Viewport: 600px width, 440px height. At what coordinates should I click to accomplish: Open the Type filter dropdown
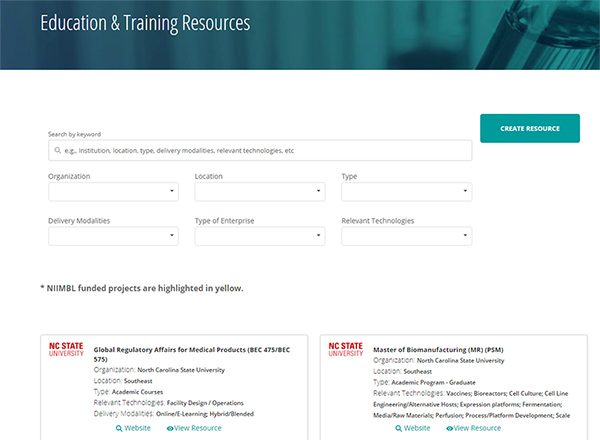click(x=406, y=191)
